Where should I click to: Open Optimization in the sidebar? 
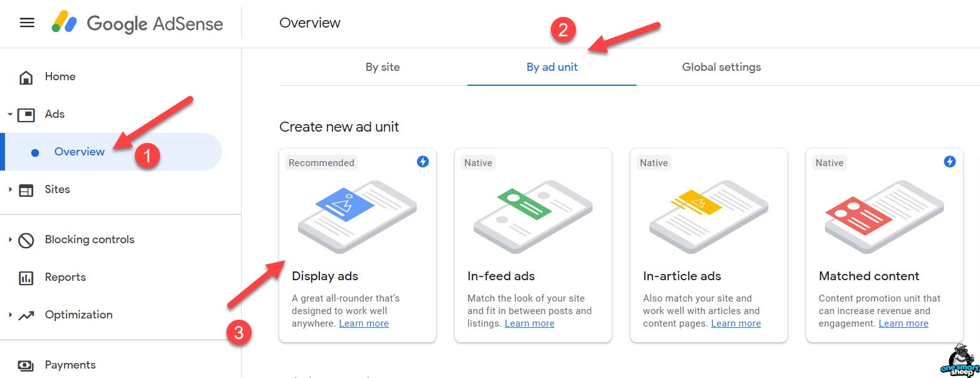coord(78,315)
